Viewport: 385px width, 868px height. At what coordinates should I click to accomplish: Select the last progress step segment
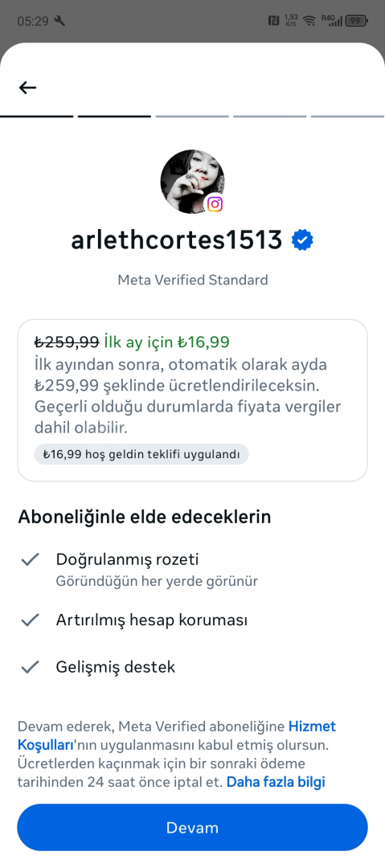point(347,117)
